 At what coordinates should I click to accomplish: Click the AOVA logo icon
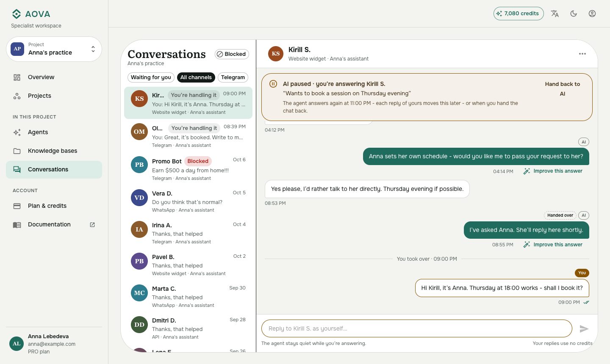[17, 14]
